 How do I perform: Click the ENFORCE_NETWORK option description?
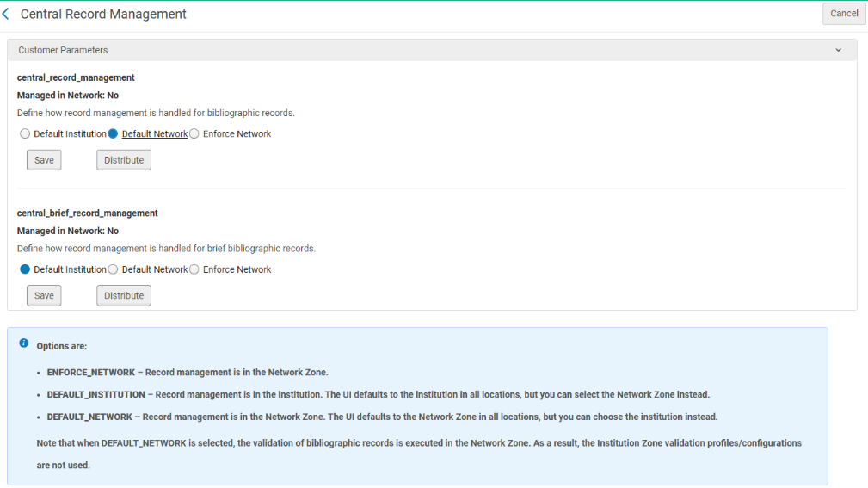pos(188,372)
